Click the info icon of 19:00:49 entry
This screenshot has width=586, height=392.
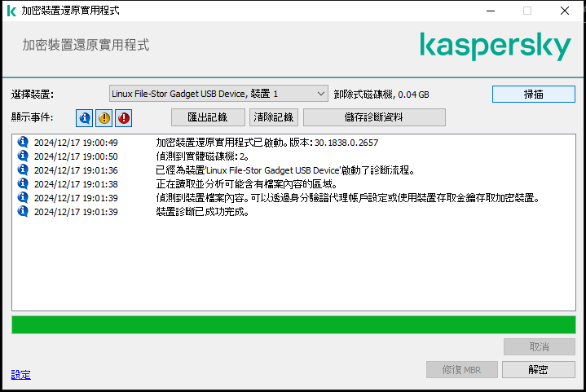(23, 142)
